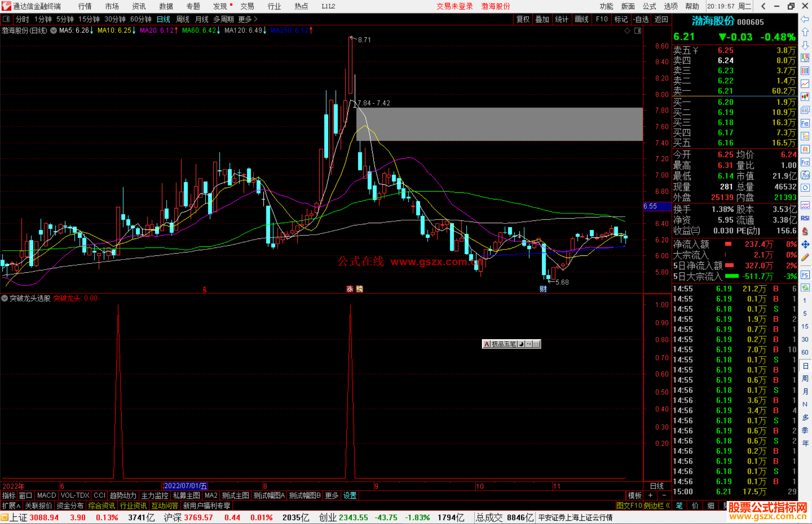Click the diamond icon at chart top right
The width and height of the screenshot is (812, 524).
627,31
